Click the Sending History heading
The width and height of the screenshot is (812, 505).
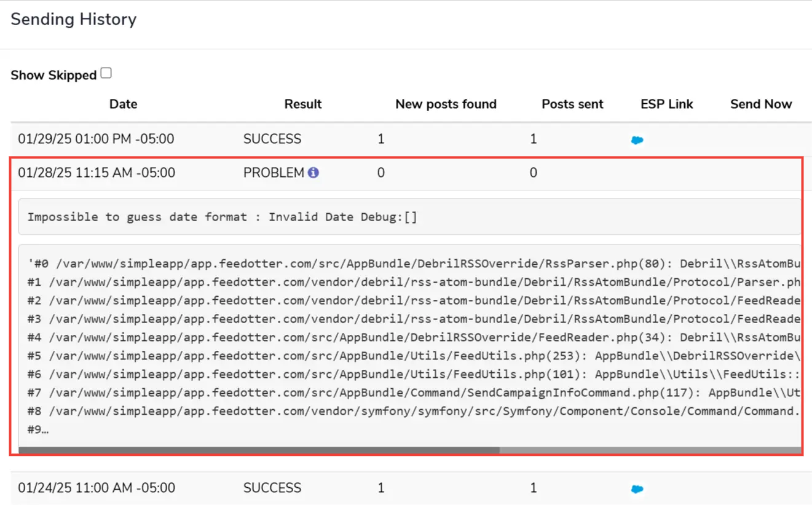pos(74,20)
